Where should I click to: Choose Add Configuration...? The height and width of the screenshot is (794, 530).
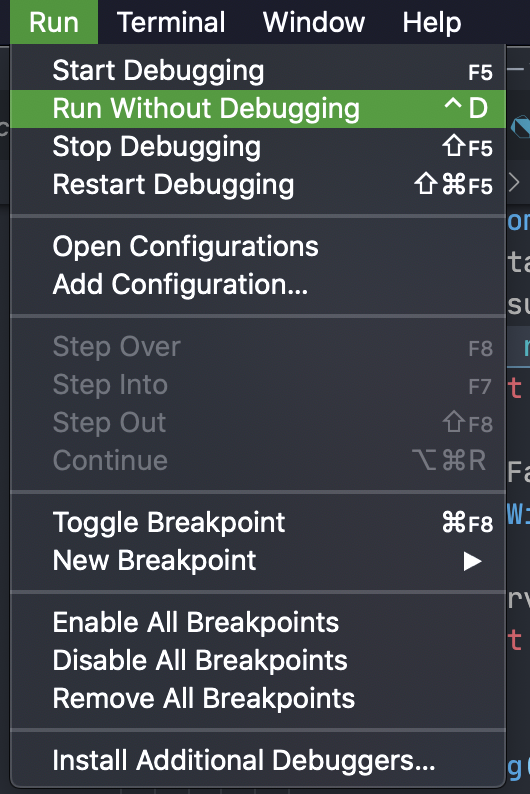(258, 285)
